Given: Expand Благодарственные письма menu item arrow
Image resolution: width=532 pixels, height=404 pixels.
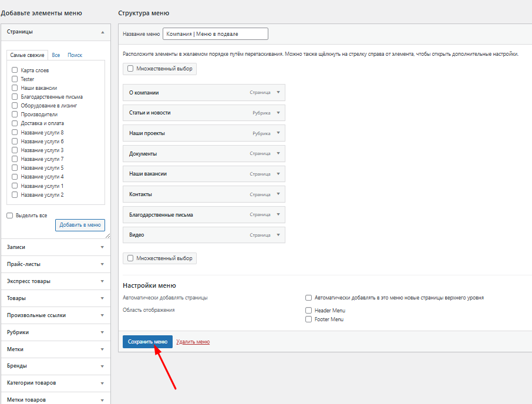Looking at the screenshot, I should (x=278, y=215).
